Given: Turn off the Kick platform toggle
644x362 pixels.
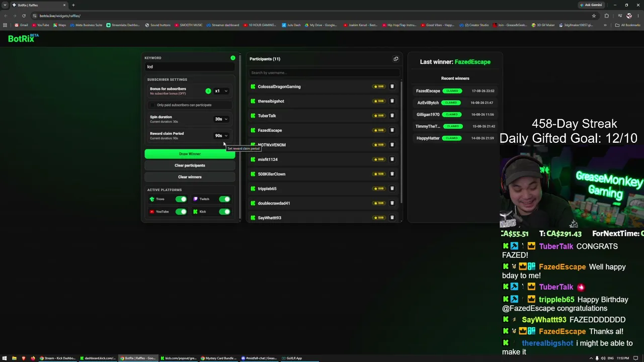Looking at the screenshot, I should pos(225,212).
